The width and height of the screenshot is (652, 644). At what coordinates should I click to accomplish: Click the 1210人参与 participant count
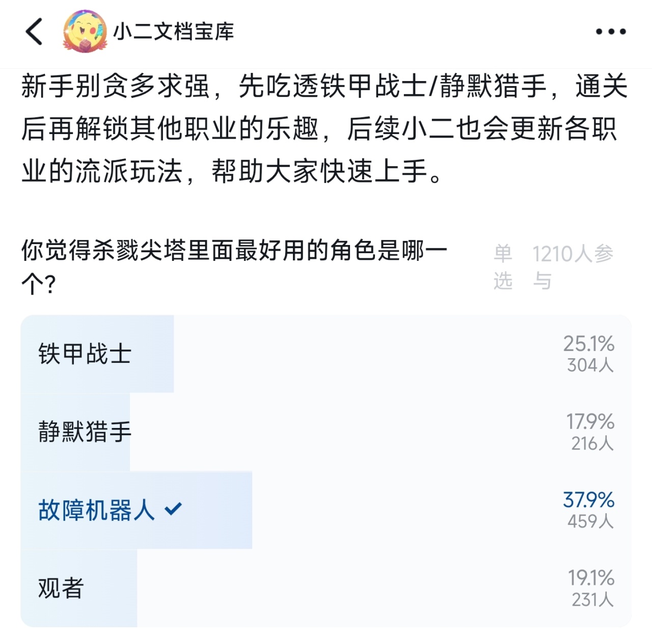point(573,266)
